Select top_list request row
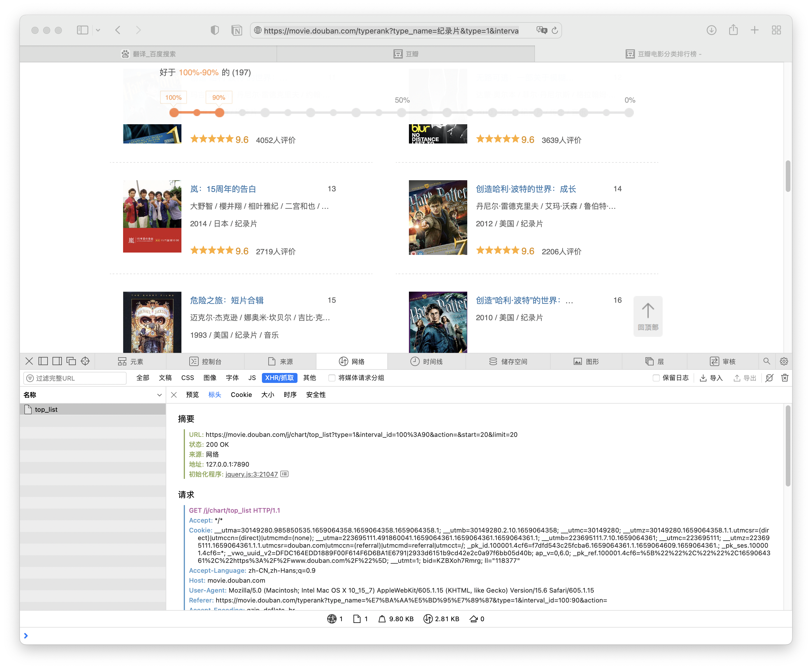 click(x=93, y=409)
